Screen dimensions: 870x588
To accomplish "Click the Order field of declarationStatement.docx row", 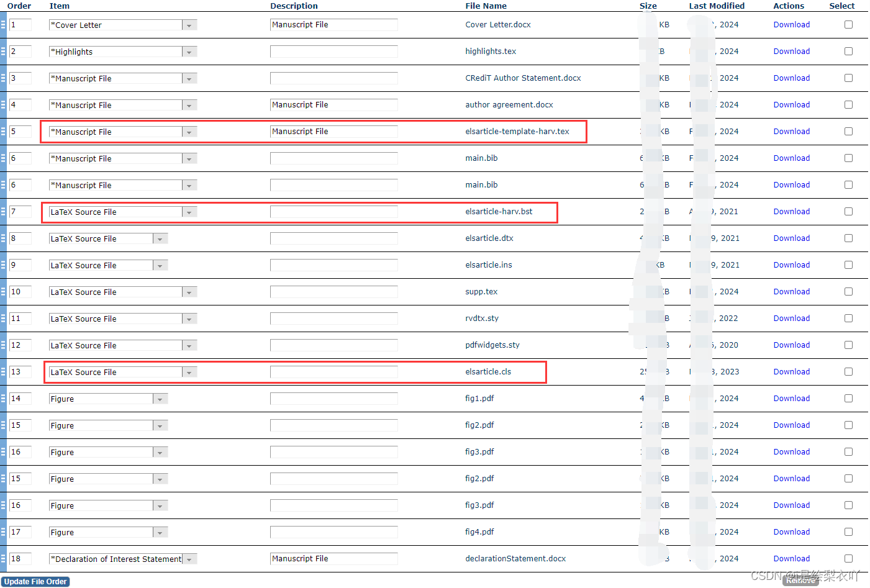I will pos(20,559).
